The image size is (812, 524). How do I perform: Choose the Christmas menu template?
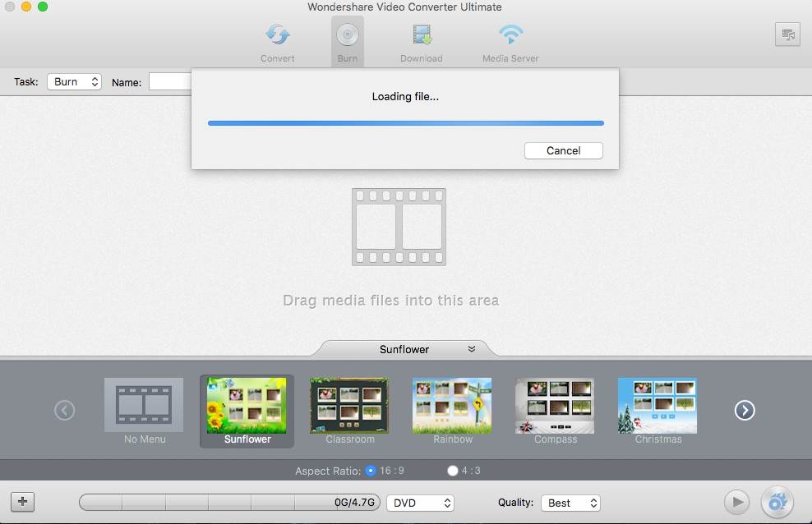[x=657, y=411]
